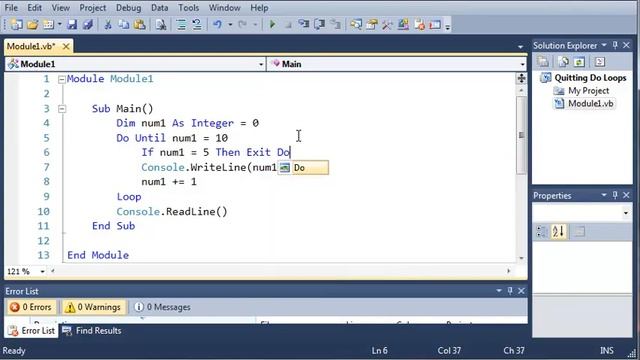
Task: Click the New Project toolbar icon
Action: [16, 25]
